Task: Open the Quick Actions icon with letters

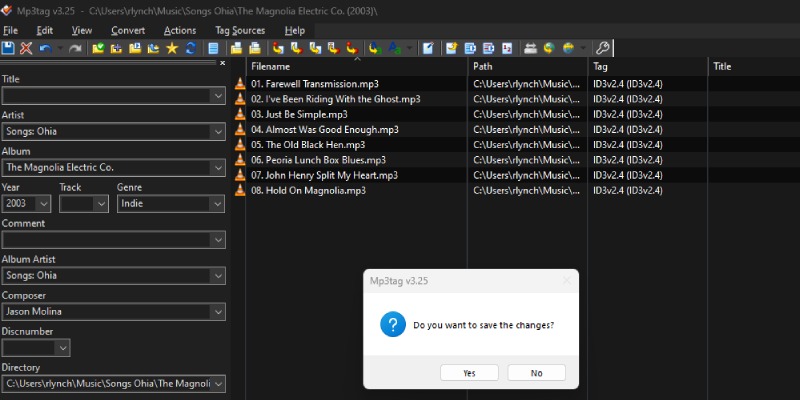Action: point(394,48)
